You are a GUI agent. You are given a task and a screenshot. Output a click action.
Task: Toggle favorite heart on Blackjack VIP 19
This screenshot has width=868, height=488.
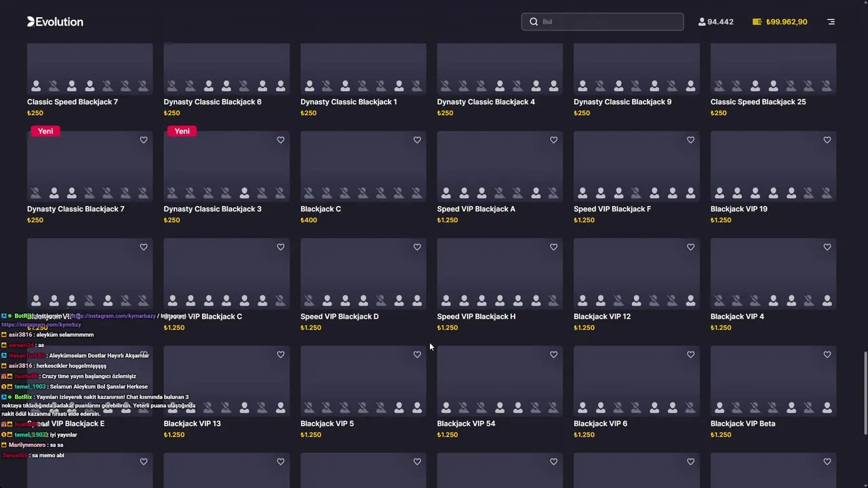pyautogui.click(x=827, y=140)
